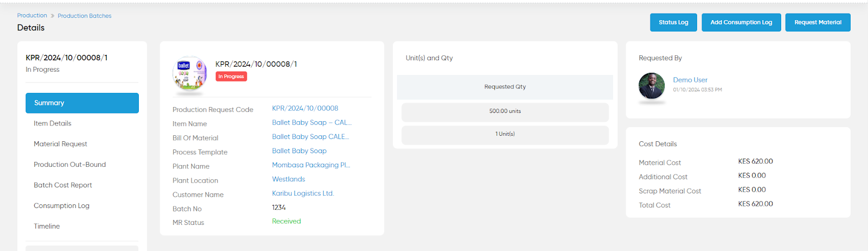Click the Total Cost label
The width and height of the screenshot is (868, 251).
click(654, 205)
